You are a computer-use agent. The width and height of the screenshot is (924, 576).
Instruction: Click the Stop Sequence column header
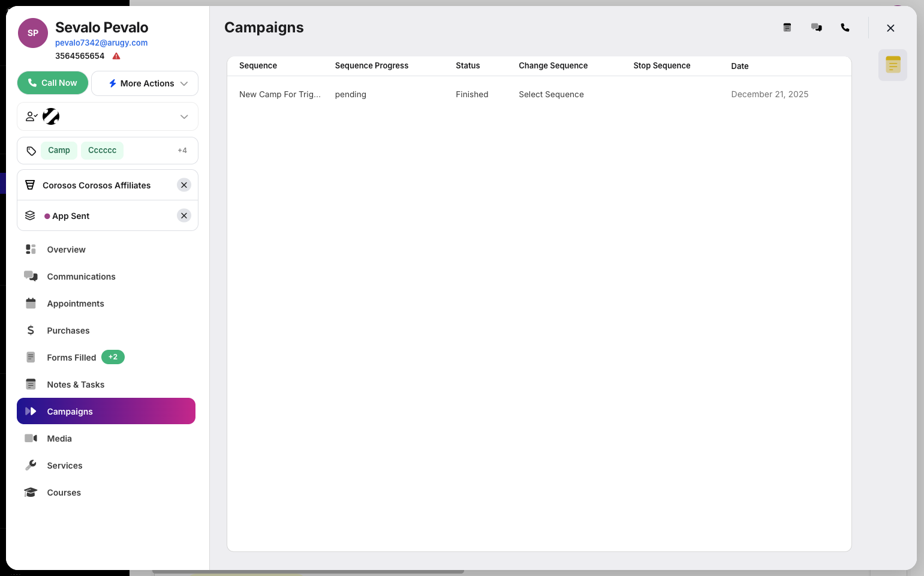(662, 65)
